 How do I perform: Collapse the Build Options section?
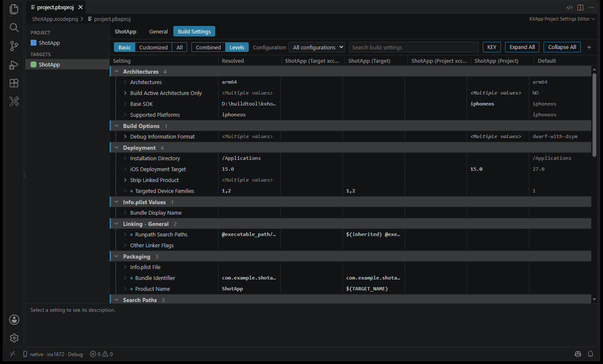[116, 126]
